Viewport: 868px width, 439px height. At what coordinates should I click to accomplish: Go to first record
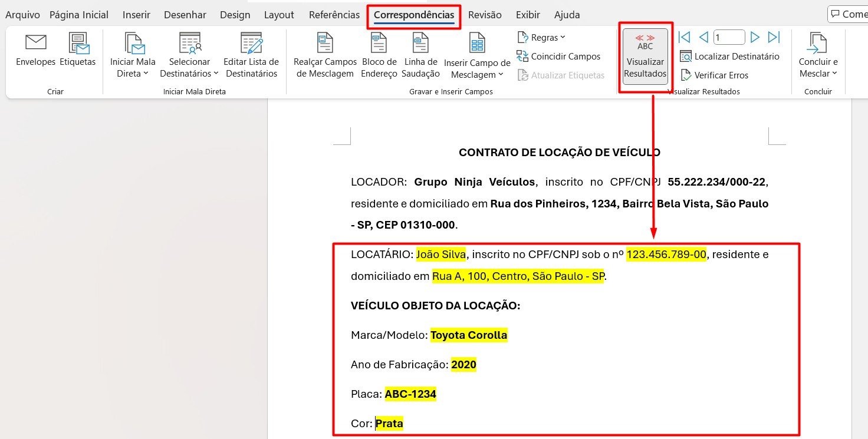click(684, 38)
